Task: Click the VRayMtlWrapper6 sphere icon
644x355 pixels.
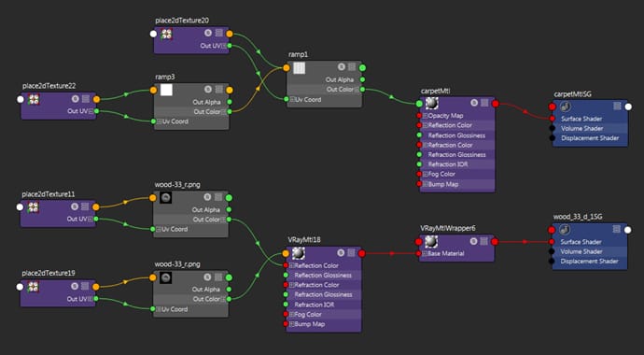Action: pyautogui.click(x=431, y=242)
